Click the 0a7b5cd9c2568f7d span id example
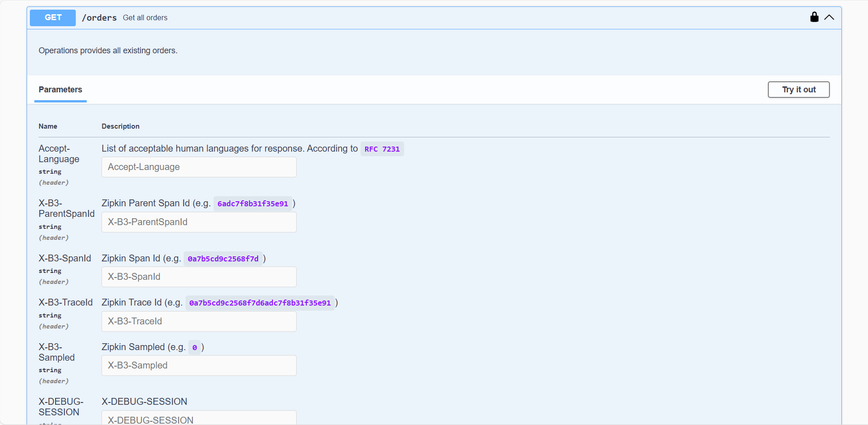Screen dimensions: 868x425 [223, 259]
